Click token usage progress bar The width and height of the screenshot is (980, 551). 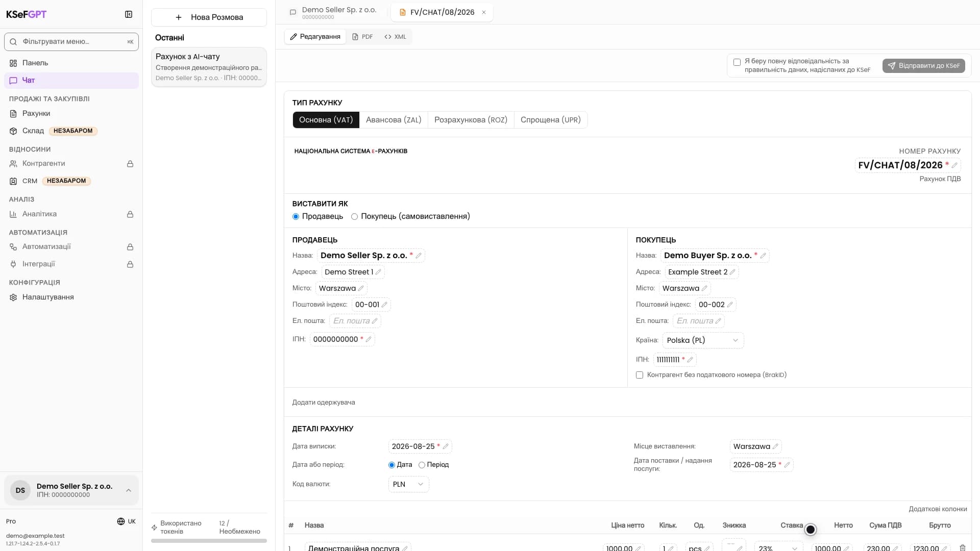tap(209, 541)
